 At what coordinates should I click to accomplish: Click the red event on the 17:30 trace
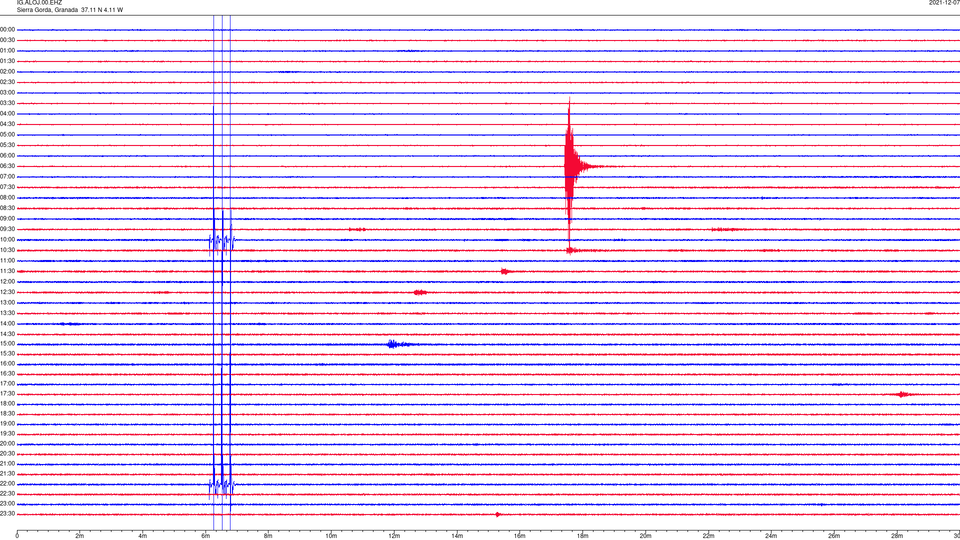click(903, 394)
